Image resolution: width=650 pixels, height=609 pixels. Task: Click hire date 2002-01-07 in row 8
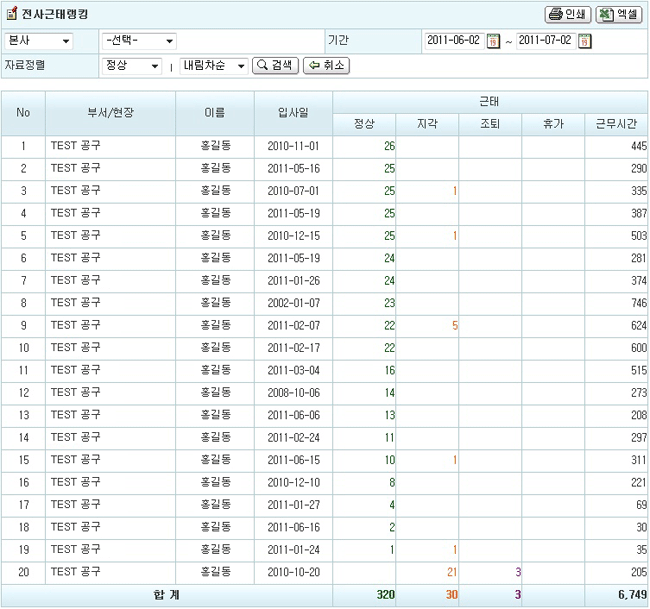click(x=293, y=303)
